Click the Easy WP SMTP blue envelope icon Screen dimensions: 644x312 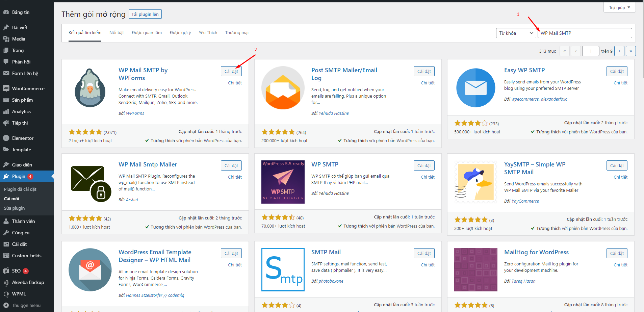point(475,88)
